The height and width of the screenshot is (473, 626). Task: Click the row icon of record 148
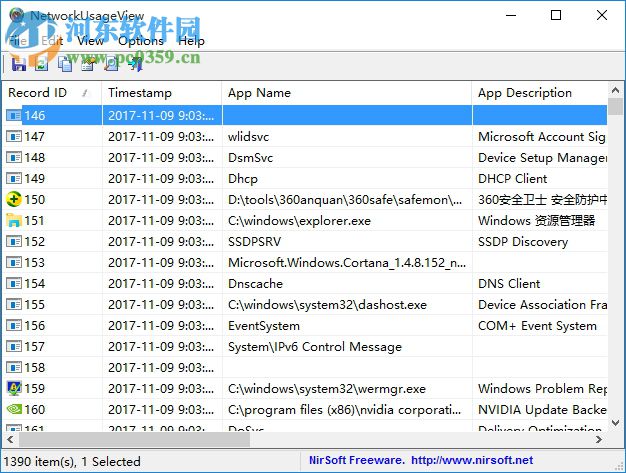pos(14,158)
